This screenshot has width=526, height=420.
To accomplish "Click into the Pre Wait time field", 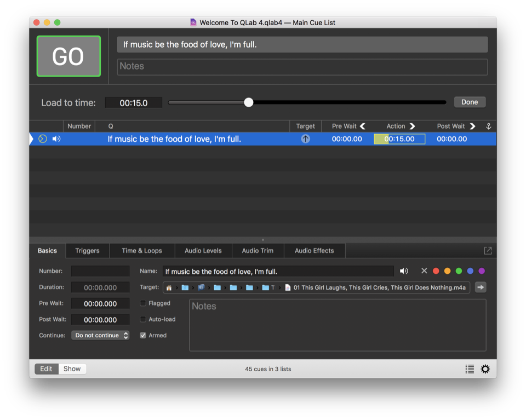I will coord(100,303).
